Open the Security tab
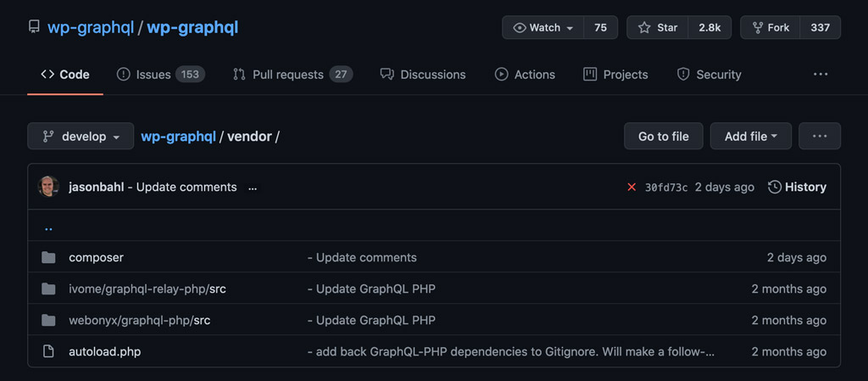 pyautogui.click(x=709, y=74)
